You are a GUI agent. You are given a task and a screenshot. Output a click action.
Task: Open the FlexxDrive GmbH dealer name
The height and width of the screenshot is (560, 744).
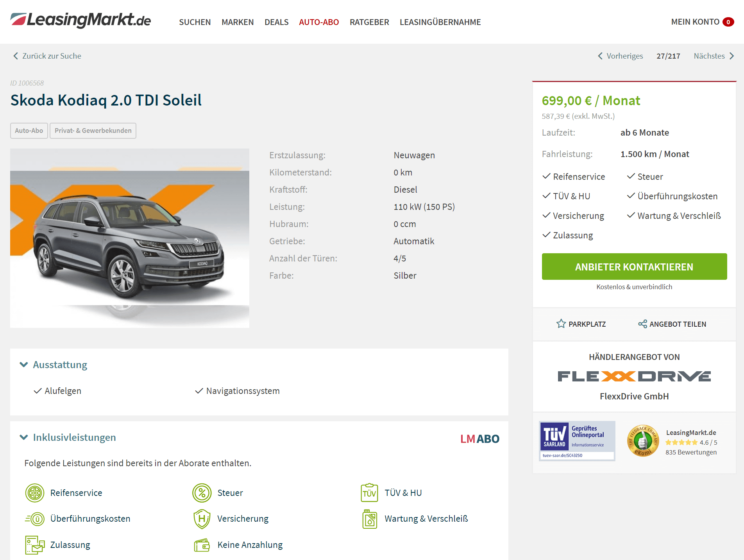[634, 396]
